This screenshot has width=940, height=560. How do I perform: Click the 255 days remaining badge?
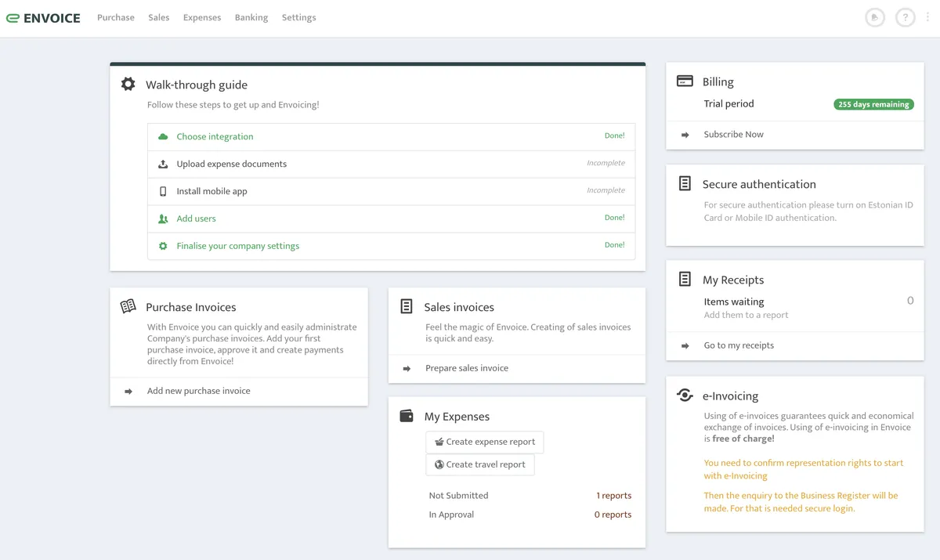pyautogui.click(x=873, y=104)
